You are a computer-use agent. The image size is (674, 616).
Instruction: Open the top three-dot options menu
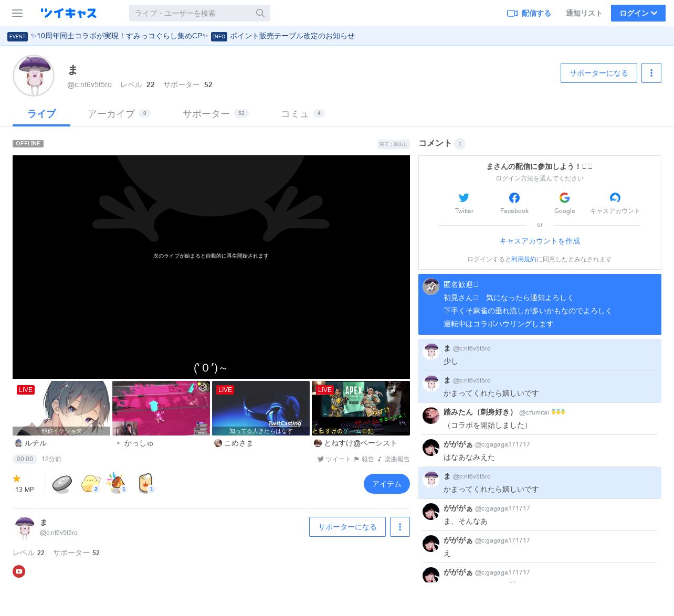pyautogui.click(x=651, y=73)
